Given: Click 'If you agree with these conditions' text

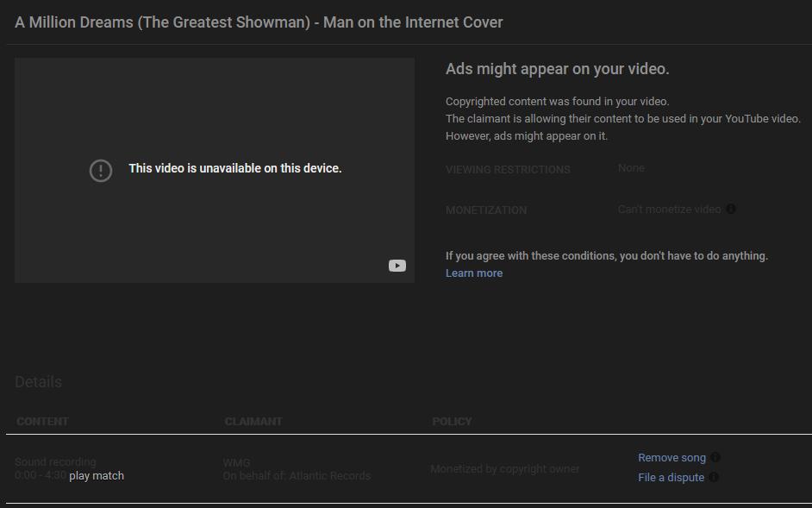Looking at the screenshot, I should [x=606, y=256].
